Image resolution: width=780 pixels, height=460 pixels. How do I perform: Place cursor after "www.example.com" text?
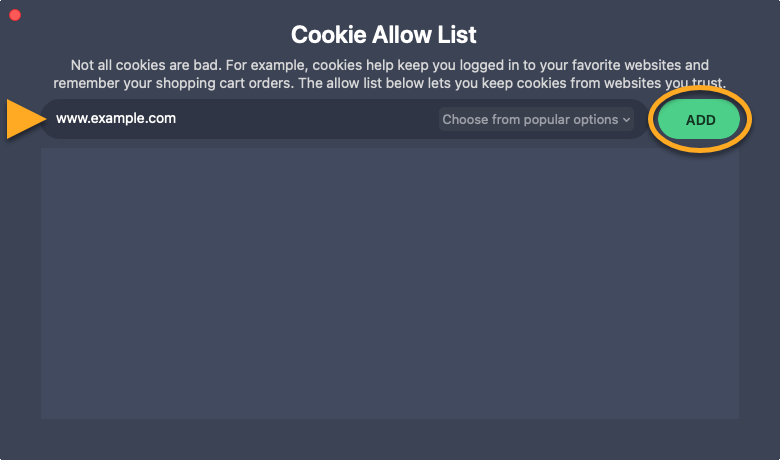(178, 118)
